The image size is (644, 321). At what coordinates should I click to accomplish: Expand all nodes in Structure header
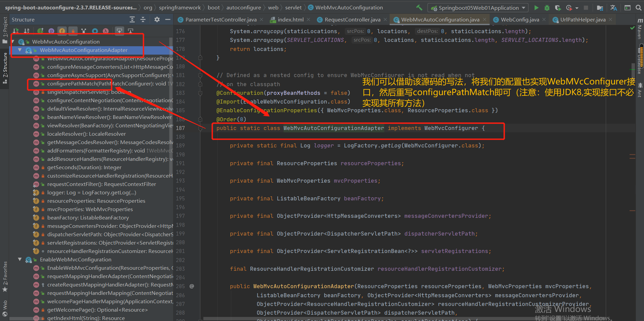(x=132, y=19)
